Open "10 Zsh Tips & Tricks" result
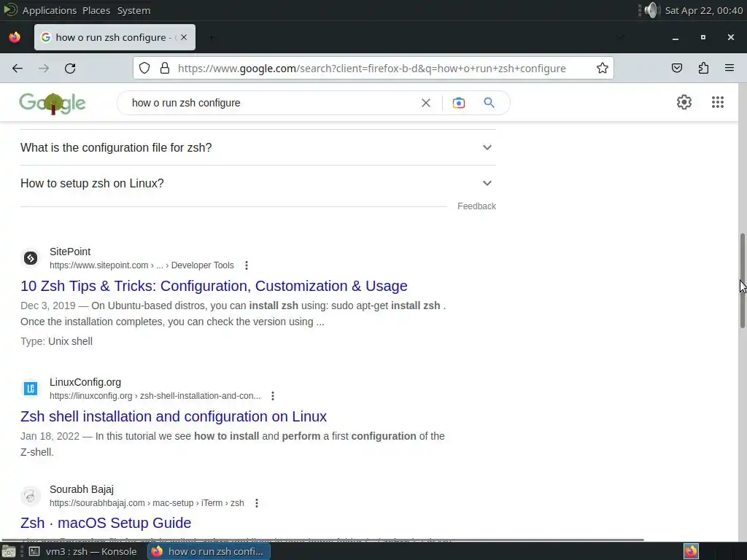Image resolution: width=747 pixels, height=560 pixels. click(x=214, y=286)
